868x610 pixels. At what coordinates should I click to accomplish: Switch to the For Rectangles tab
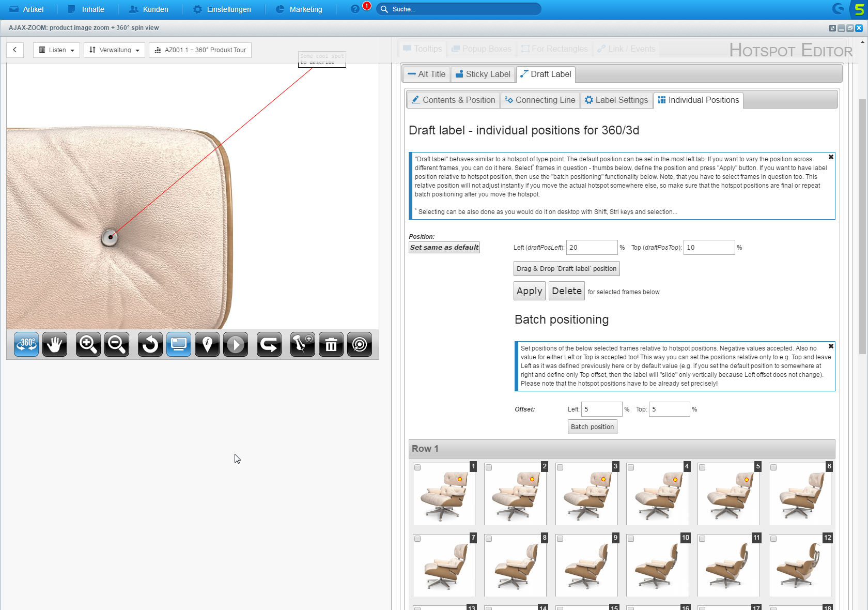click(554, 49)
